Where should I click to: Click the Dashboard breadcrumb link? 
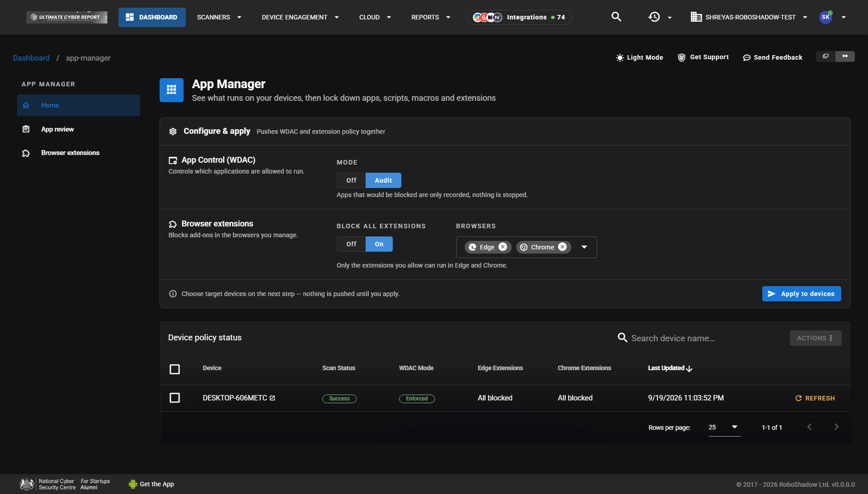pos(31,58)
